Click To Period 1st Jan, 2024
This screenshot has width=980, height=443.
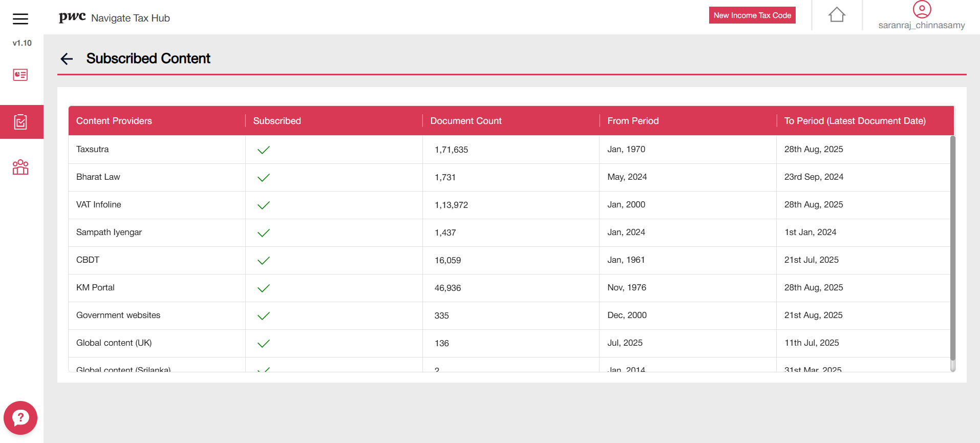(811, 232)
